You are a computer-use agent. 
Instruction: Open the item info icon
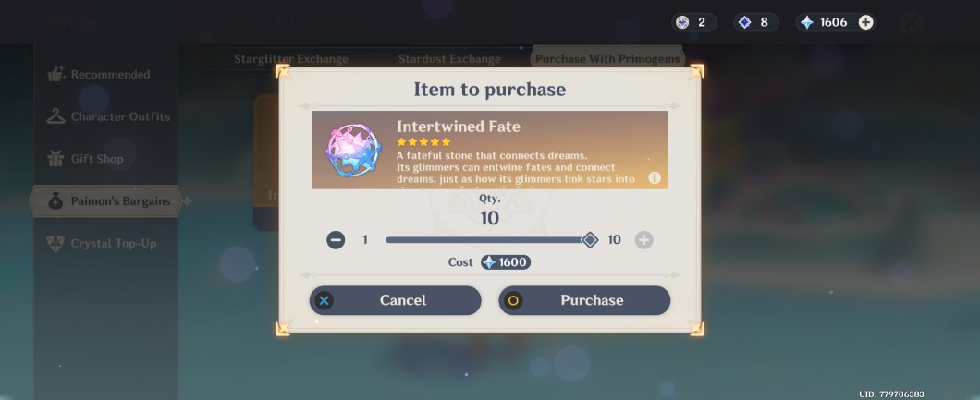(655, 178)
